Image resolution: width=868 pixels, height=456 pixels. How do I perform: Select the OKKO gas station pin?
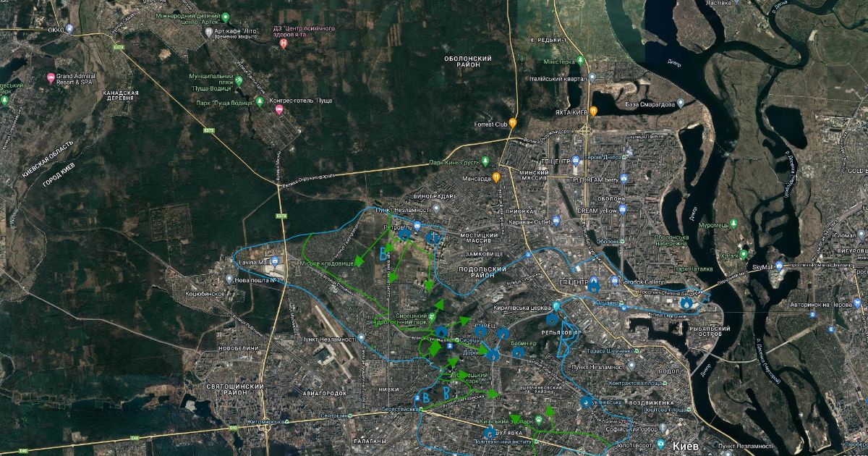[x=69, y=29]
